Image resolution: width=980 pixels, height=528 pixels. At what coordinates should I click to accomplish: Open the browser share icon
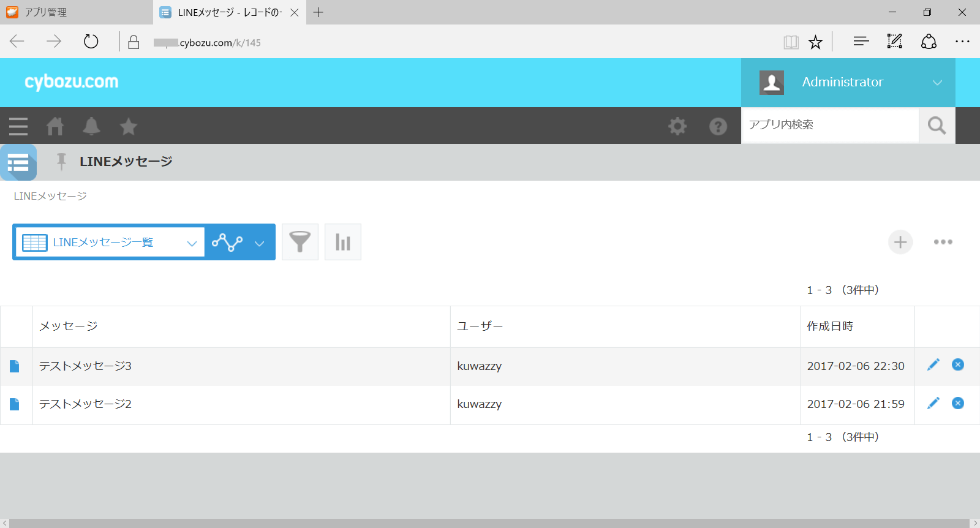pyautogui.click(x=929, y=41)
